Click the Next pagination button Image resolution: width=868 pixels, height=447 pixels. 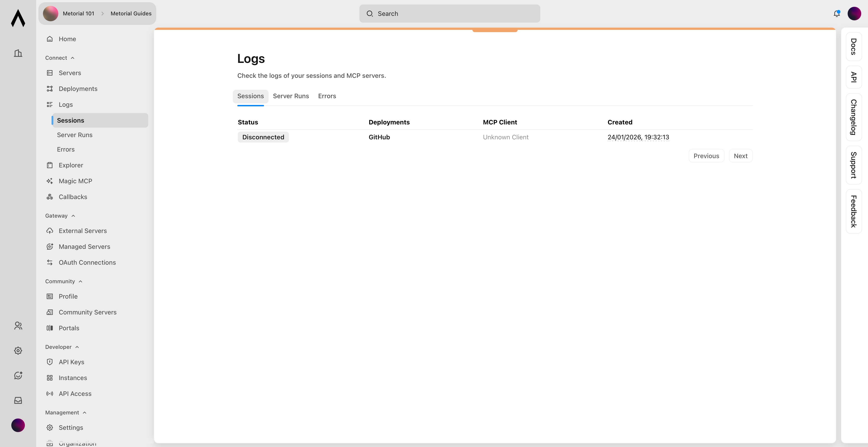coord(740,155)
